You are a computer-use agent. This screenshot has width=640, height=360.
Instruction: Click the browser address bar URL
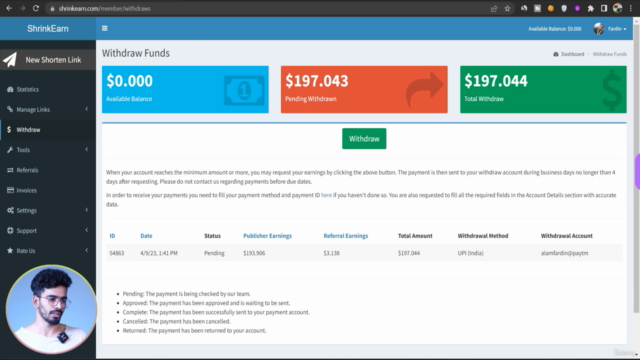pyautogui.click(x=104, y=8)
